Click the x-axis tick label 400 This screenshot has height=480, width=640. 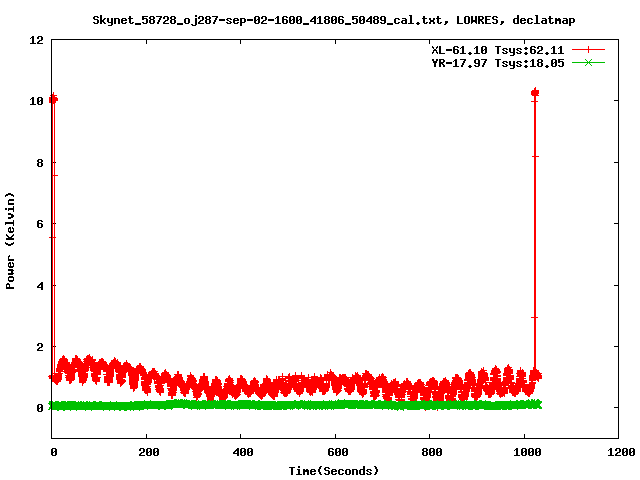pyautogui.click(x=243, y=452)
